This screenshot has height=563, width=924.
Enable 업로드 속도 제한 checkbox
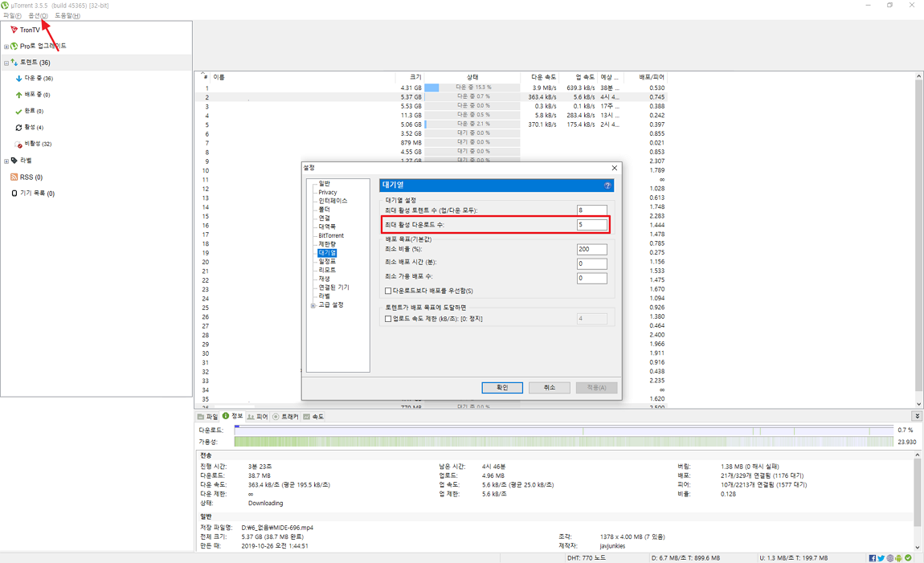pos(388,319)
